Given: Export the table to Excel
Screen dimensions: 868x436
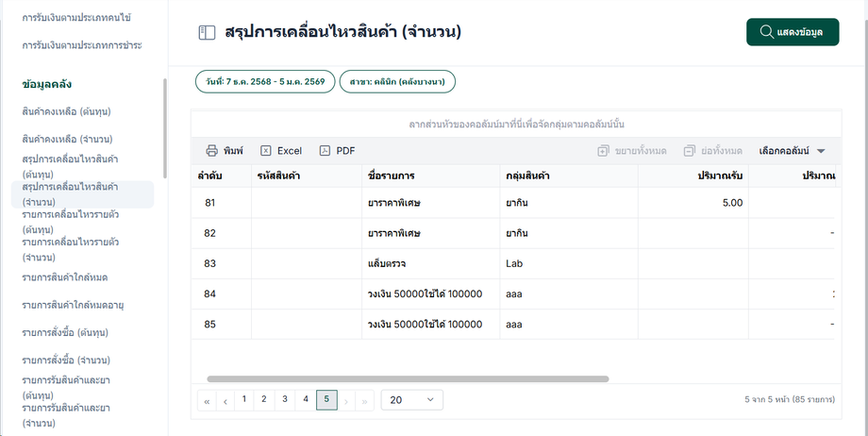Looking at the screenshot, I should tap(281, 151).
